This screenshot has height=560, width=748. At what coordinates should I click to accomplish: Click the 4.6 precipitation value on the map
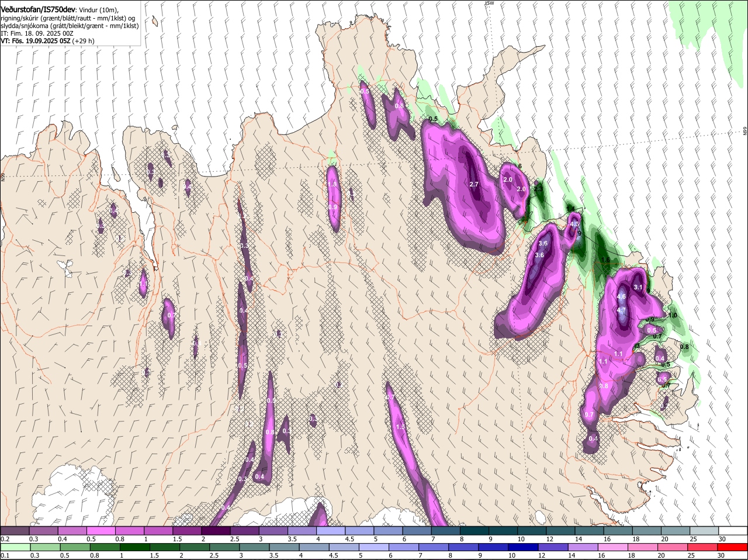pos(621,296)
